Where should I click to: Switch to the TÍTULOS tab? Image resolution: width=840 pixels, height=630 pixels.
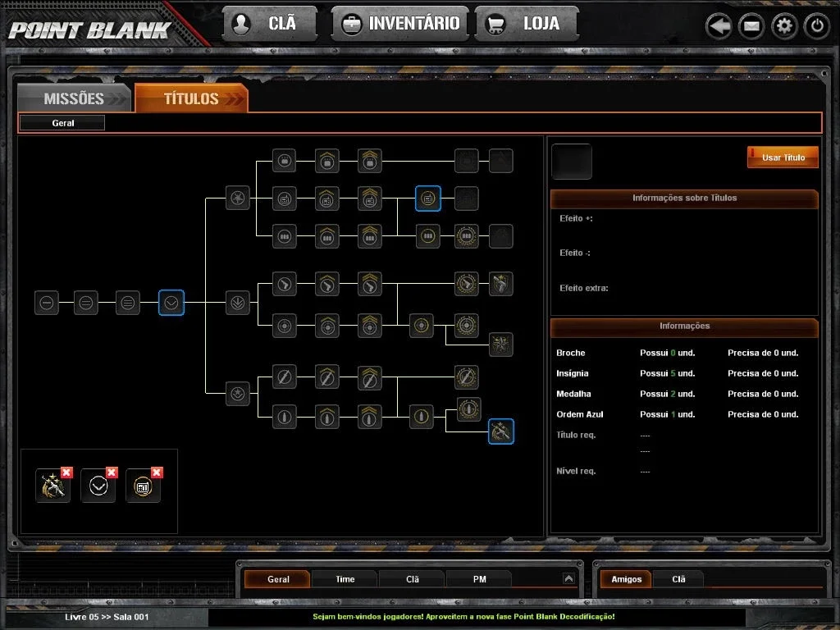191,98
